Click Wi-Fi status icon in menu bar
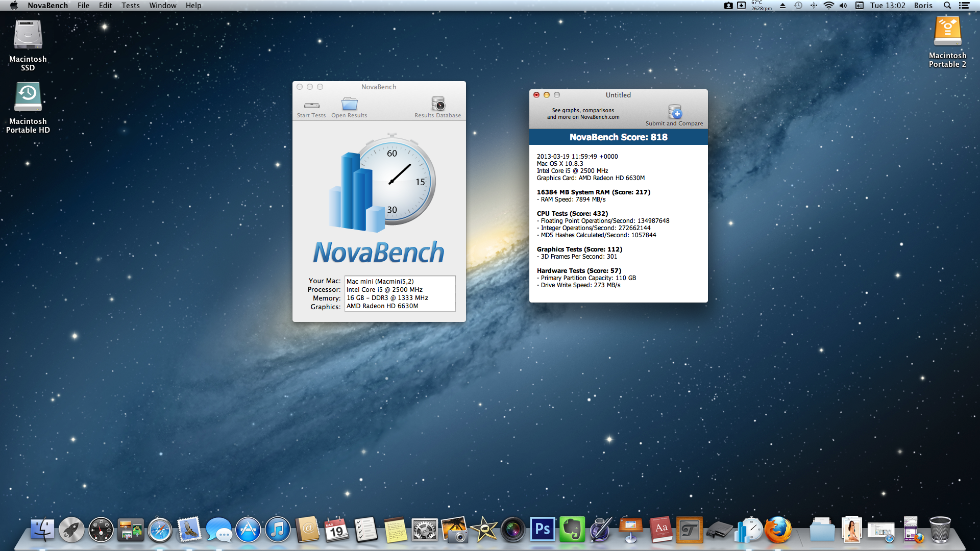Viewport: 980px width, 551px height. [829, 5]
